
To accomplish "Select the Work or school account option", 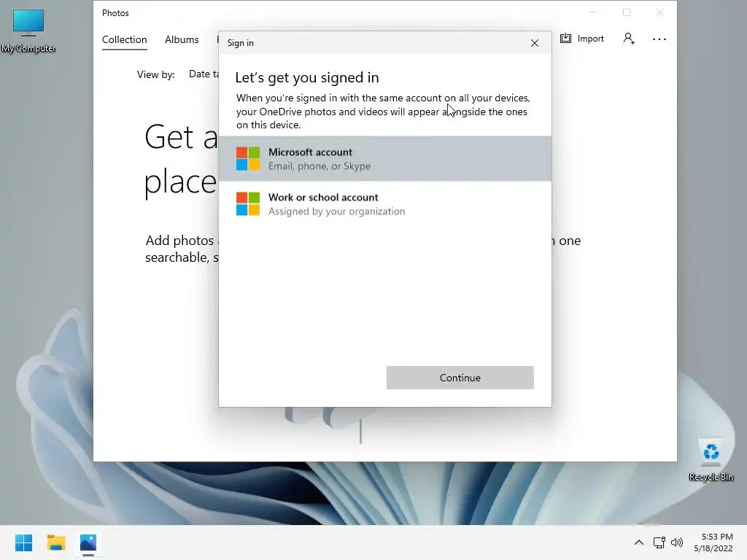I will coord(385,204).
